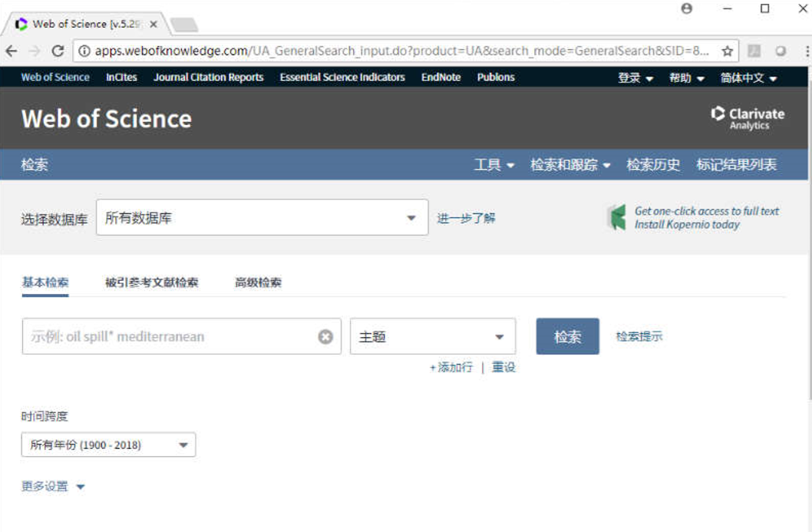The height and width of the screenshot is (532, 812).
Task: Click the gray extension icon beside star
Action: pyautogui.click(x=754, y=51)
